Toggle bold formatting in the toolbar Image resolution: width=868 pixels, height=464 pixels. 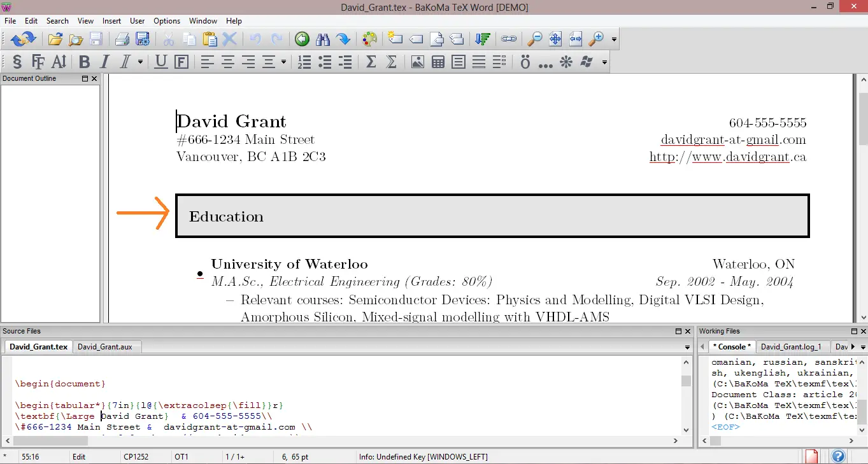tap(84, 62)
